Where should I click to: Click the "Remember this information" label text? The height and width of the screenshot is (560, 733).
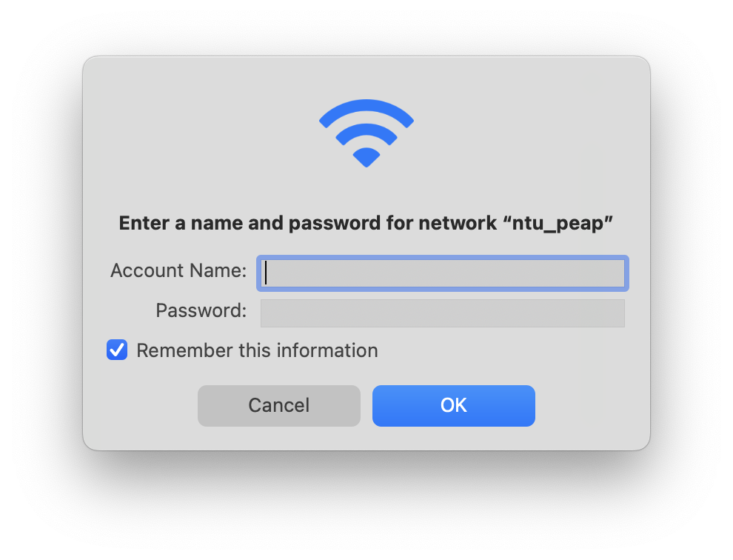click(257, 350)
